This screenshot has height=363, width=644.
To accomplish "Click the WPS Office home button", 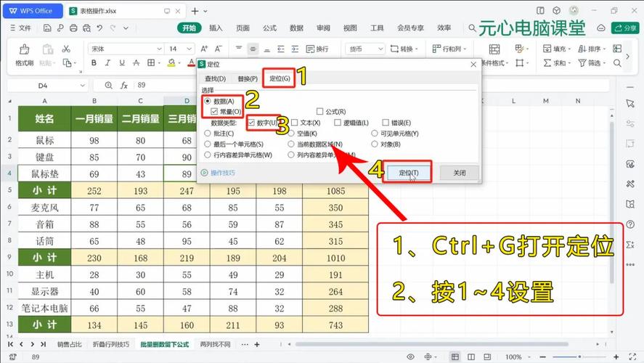I will click(33, 11).
